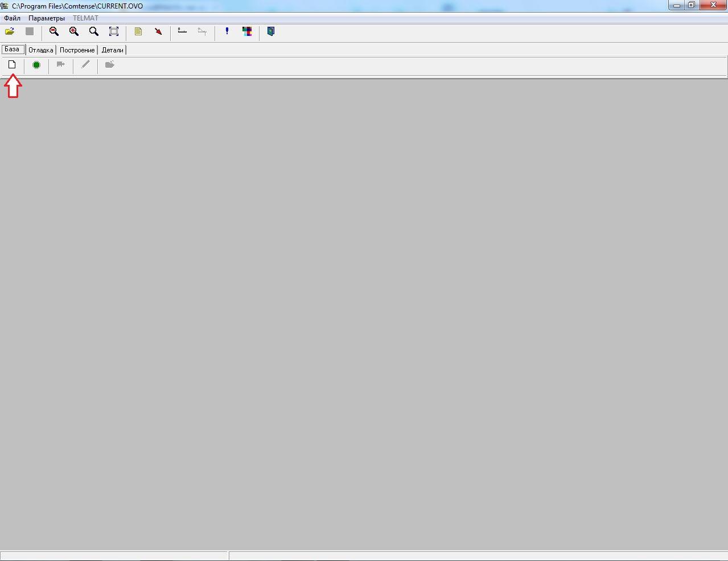Zoom in with plus magnifier
Image resolution: width=728 pixels, height=561 pixels.
[x=74, y=32]
